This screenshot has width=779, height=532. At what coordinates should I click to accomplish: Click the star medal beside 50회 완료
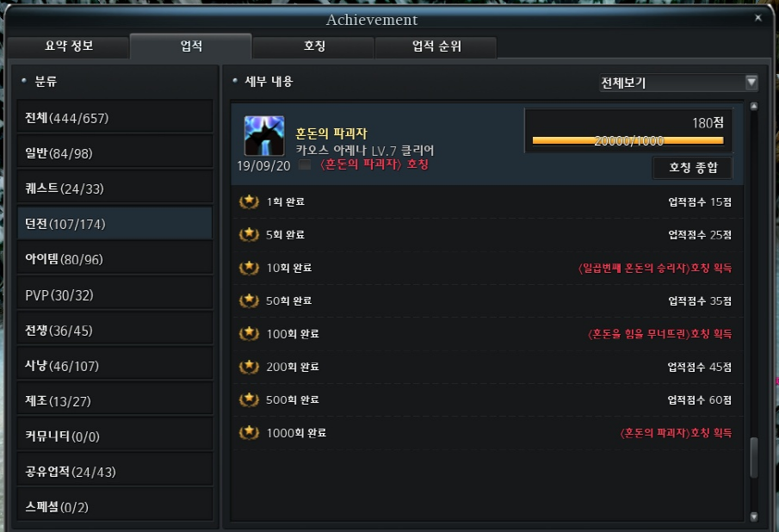coord(249,300)
